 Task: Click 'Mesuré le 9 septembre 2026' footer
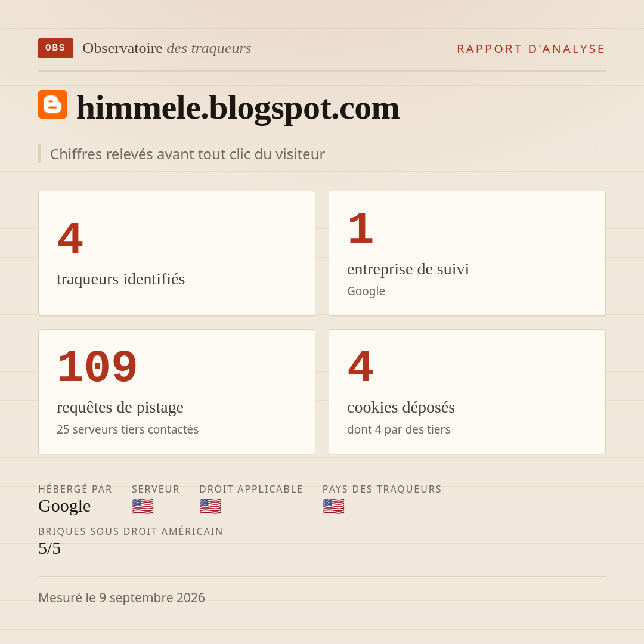tap(122, 597)
